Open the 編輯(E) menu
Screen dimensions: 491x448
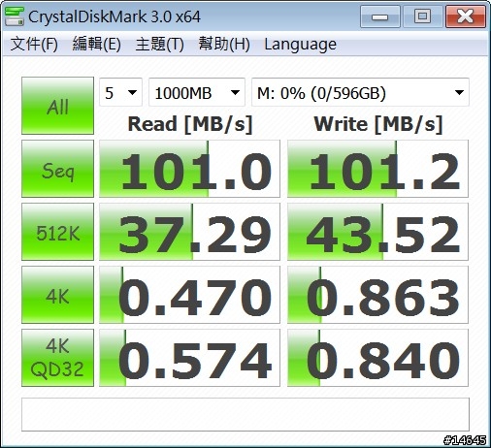(x=97, y=44)
